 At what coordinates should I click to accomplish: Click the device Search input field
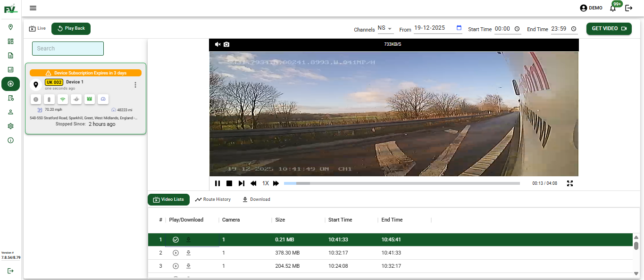coord(68,49)
